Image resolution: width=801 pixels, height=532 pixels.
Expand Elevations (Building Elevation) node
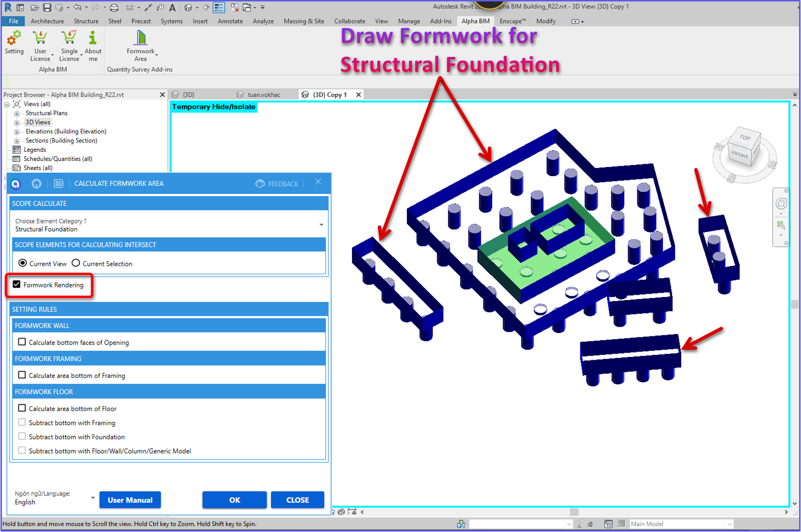(17, 132)
